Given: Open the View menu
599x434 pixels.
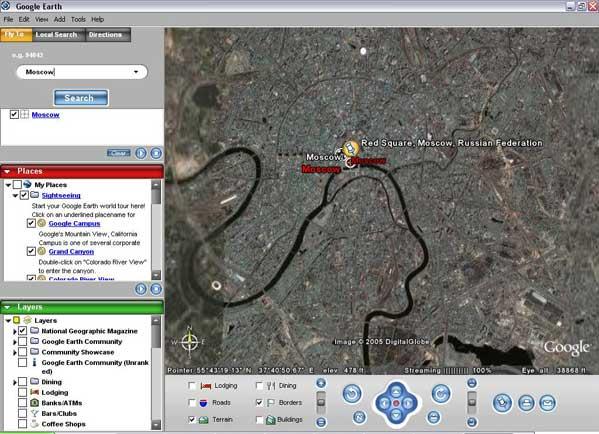Looking at the screenshot, I should coord(41,19).
